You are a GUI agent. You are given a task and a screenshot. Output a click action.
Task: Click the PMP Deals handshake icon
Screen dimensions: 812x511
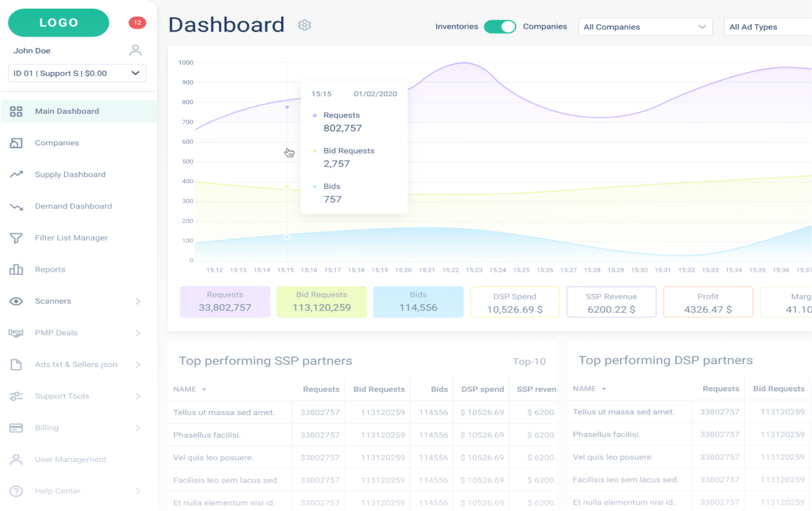coord(16,333)
